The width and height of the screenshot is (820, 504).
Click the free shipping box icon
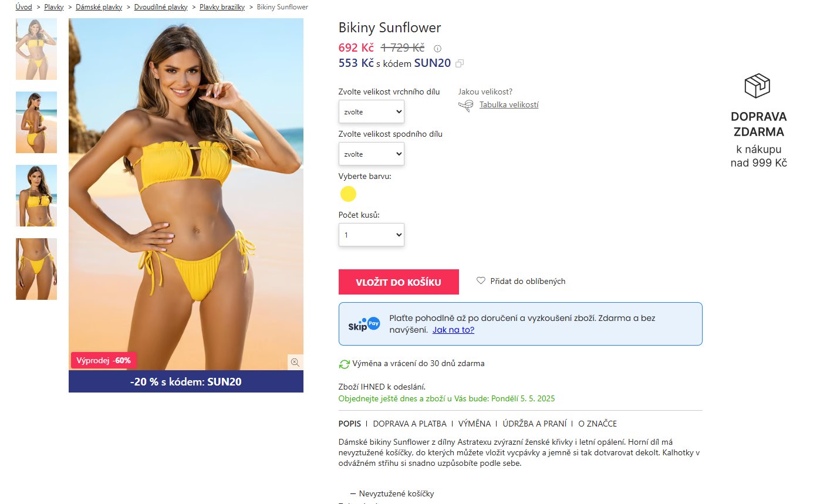(x=757, y=86)
